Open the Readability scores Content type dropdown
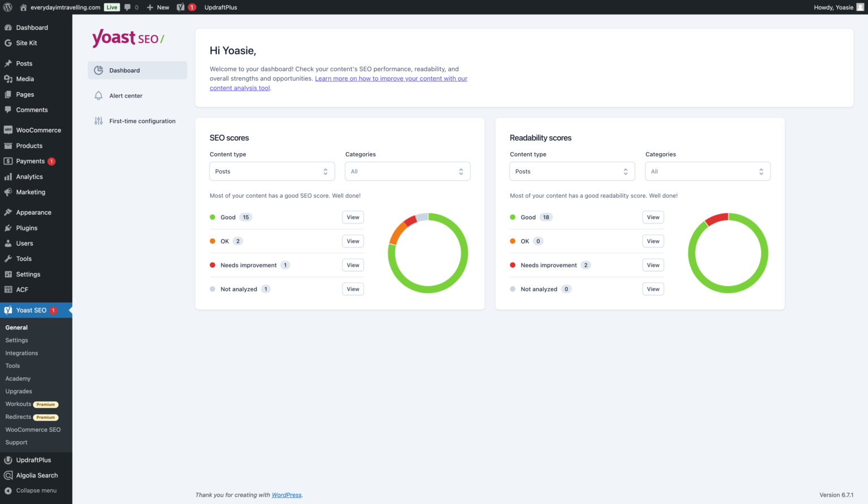 tap(572, 171)
